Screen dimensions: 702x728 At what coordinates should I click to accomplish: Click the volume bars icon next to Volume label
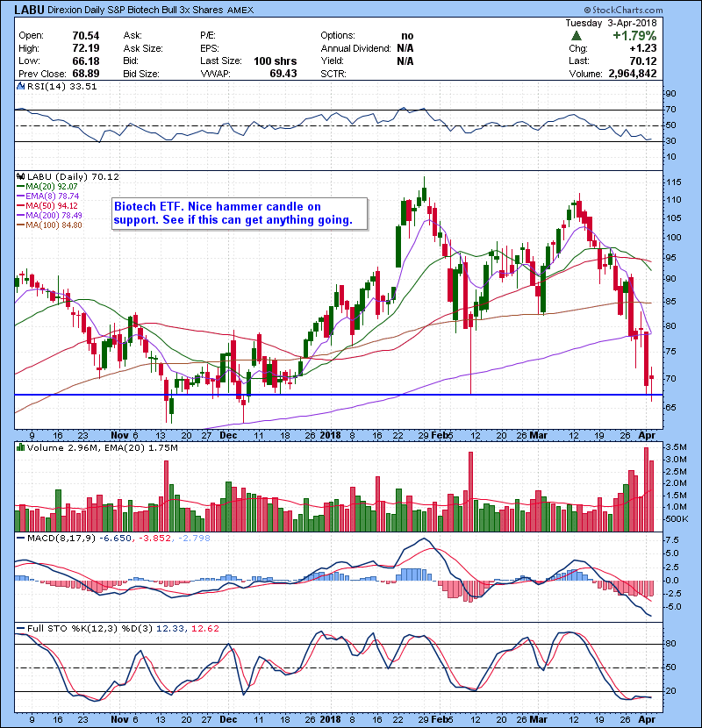20,448
